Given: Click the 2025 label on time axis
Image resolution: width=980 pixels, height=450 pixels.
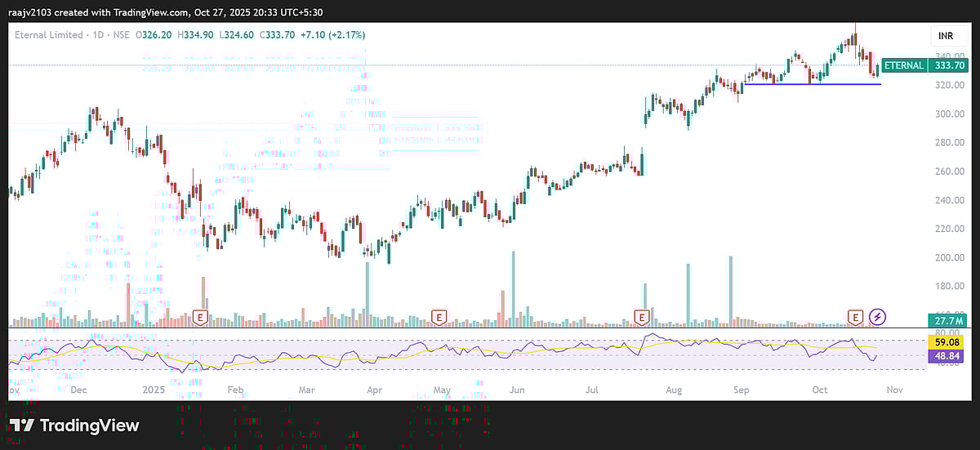Looking at the screenshot, I should coord(154,390).
